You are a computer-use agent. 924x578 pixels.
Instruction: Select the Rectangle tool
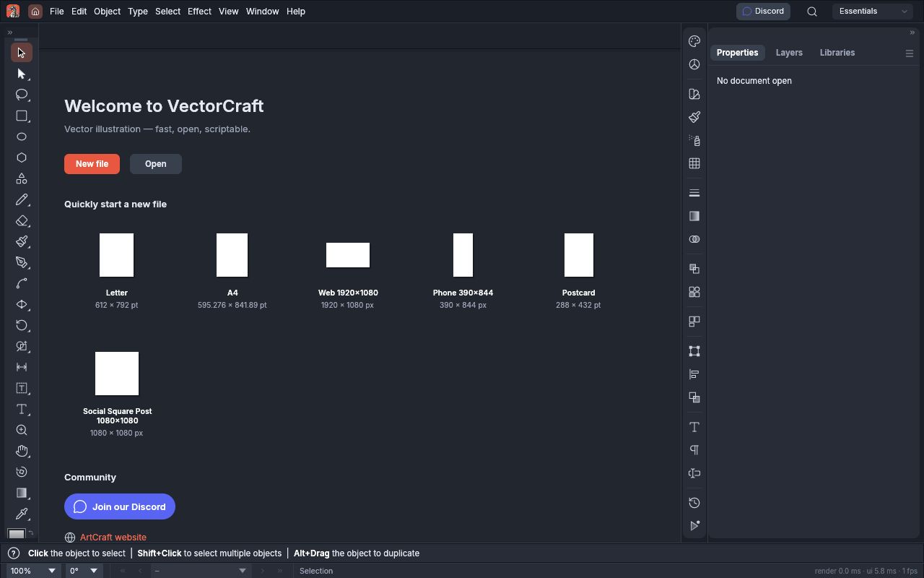21,116
